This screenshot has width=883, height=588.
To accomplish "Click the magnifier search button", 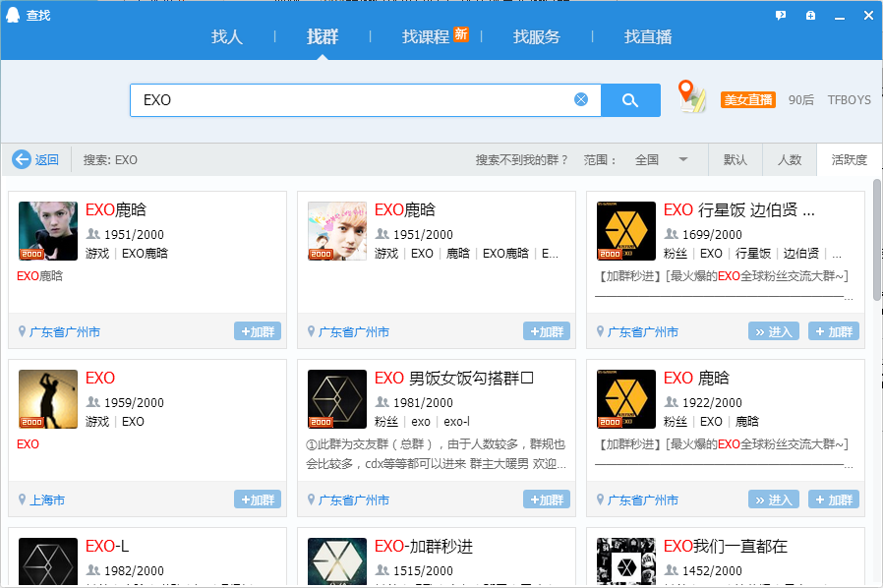I will tap(630, 100).
